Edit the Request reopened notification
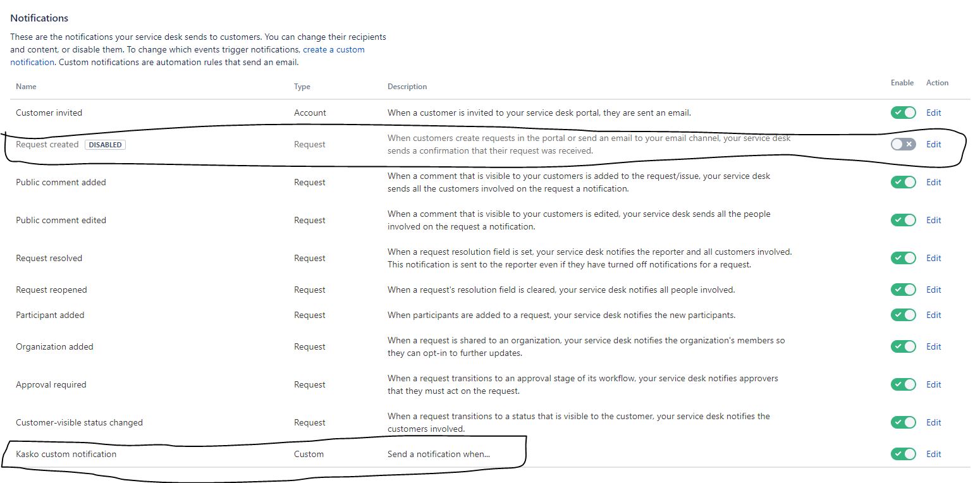The image size is (980, 483). click(934, 290)
